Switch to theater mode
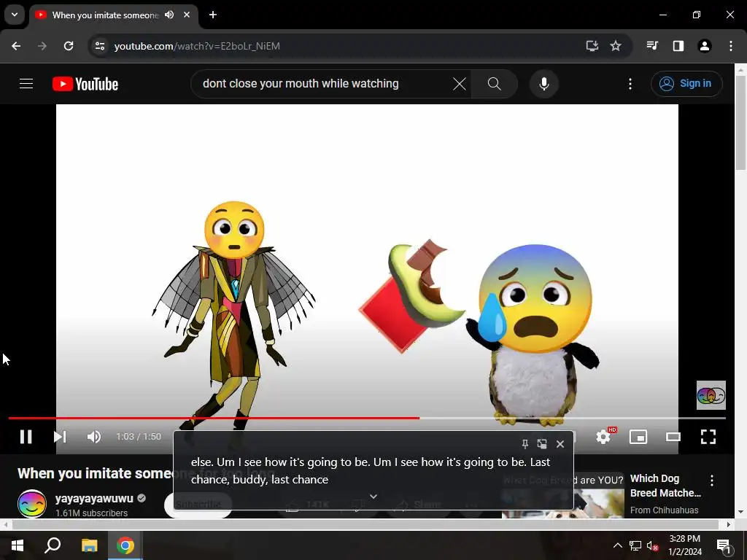This screenshot has width=747, height=560. coord(673,437)
